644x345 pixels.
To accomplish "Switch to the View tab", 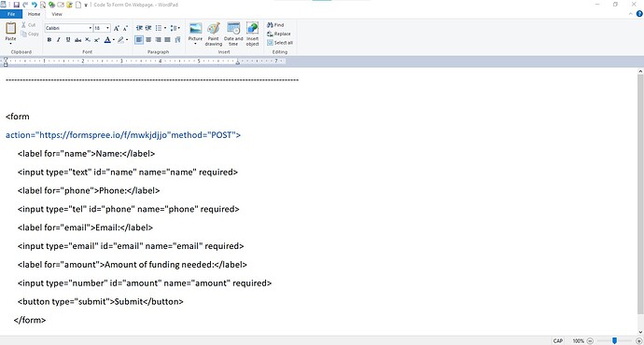I will coord(57,14).
